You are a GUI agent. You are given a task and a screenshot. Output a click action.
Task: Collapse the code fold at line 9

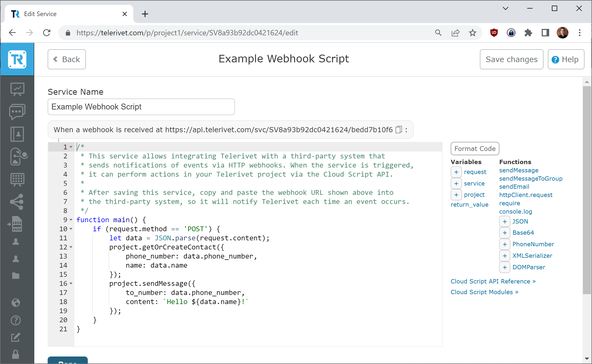(x=71, y=220)
